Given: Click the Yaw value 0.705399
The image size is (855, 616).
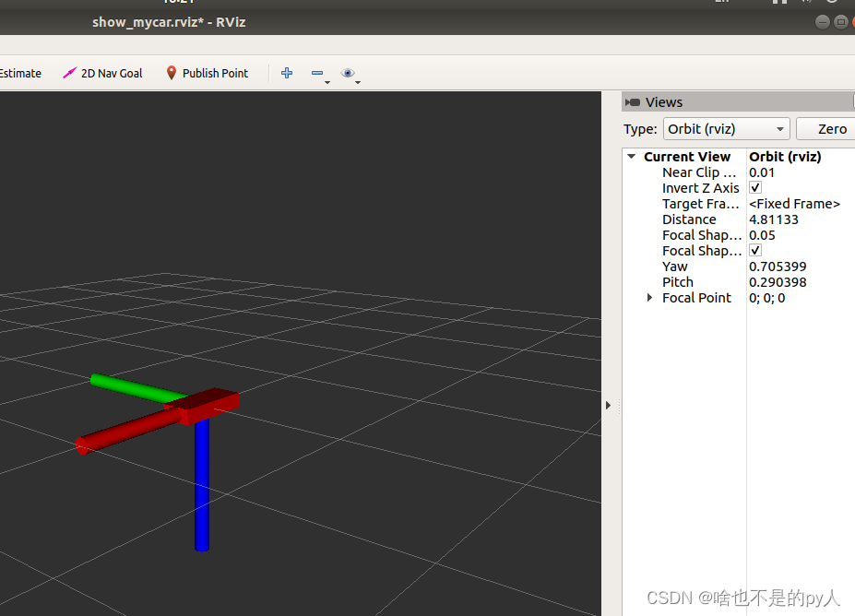Looking at the screenshot, I should (778, 267).
